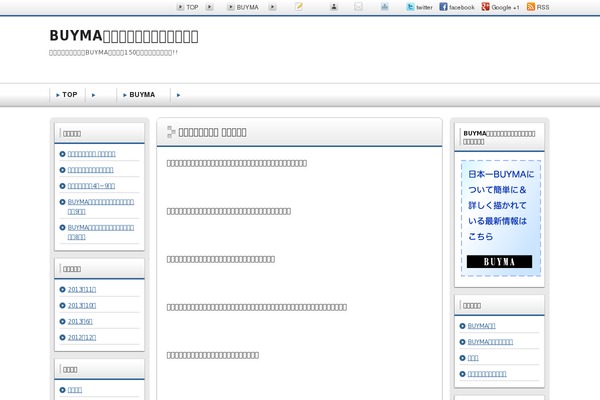Click the orange RSS feed icon
The height and width of the screenshot is (400, 600).
coord(531,7)
